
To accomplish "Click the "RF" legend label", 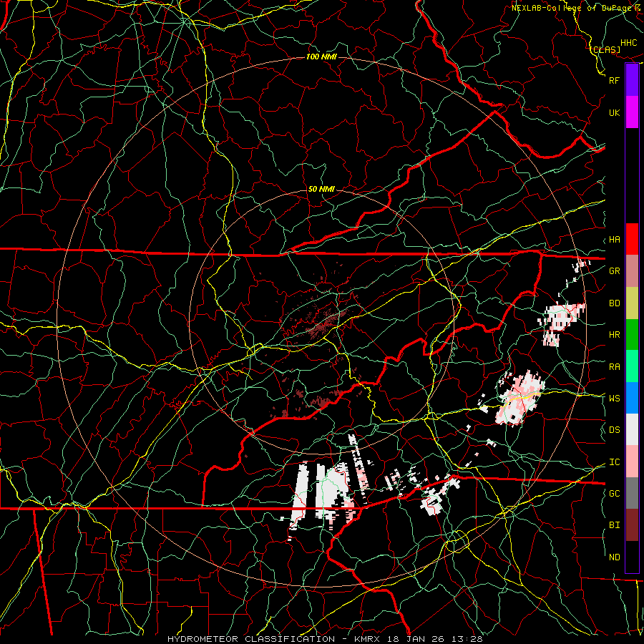I will [x=614, y=80].
